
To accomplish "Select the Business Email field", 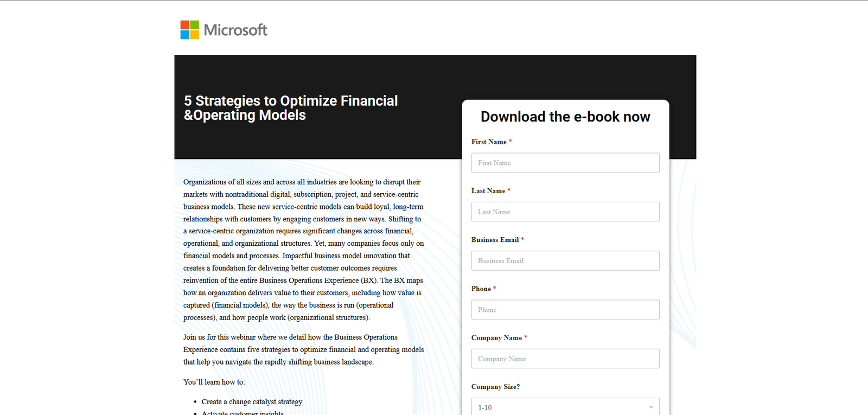I will pyautogui.click(x=565, y=260).
